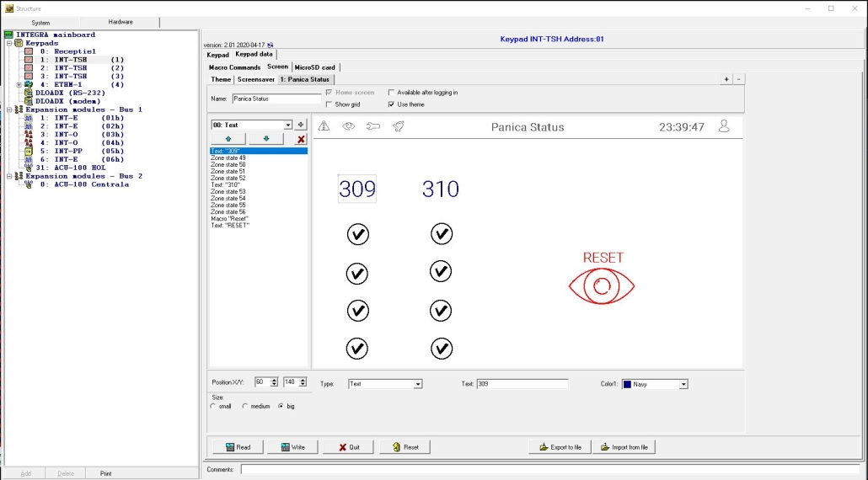
Task: Open the Type dropdown showing Text
Action: 418,384
